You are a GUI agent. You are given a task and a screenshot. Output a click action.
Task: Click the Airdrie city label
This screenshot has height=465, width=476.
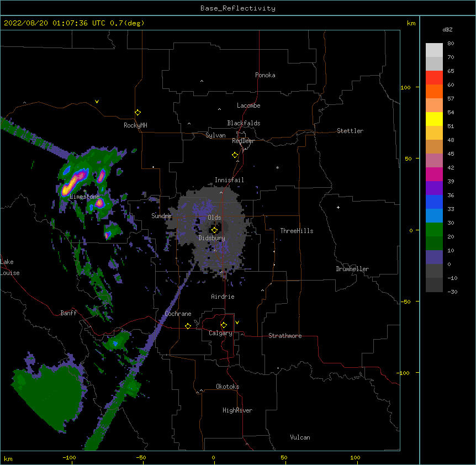point(223,297)
